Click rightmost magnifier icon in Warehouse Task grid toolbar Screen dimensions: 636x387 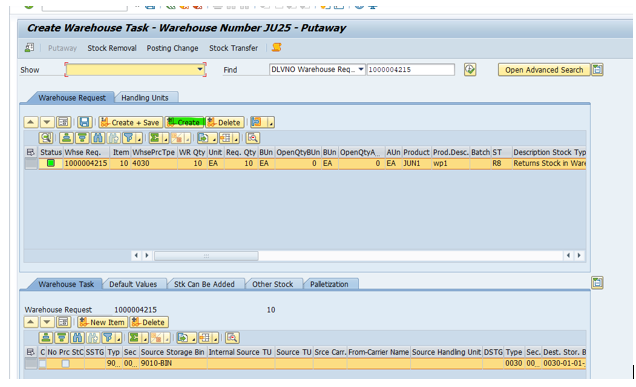point(232,338)
